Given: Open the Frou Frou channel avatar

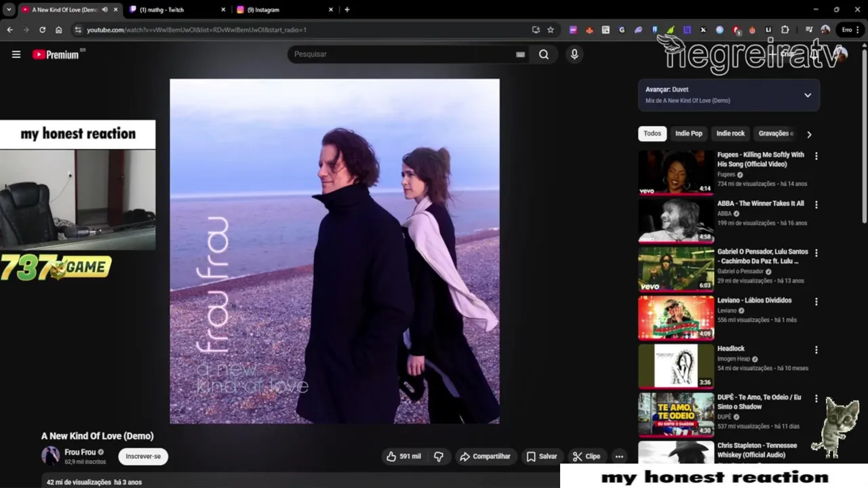Looking at the screenshot, I should pos(50,455).
